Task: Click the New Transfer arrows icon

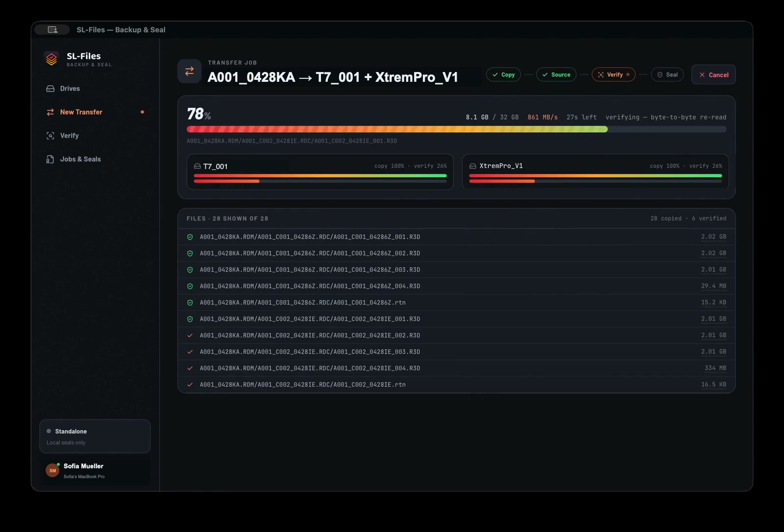Action: tap(50, 112)
